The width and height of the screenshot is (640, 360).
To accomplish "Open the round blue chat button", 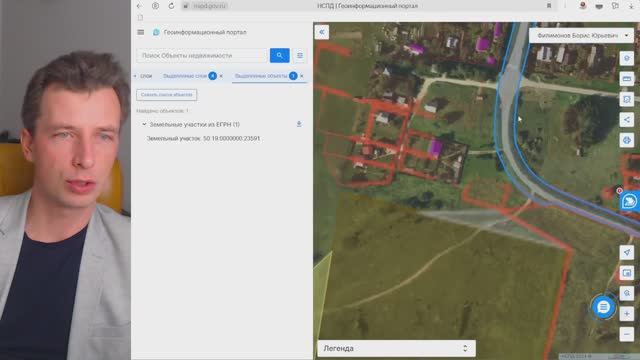I will coord(603,307).
